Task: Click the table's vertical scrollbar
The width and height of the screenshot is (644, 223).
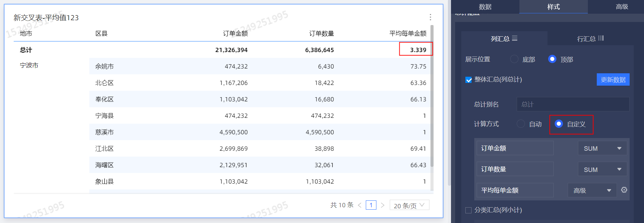Action: (432, 96)
